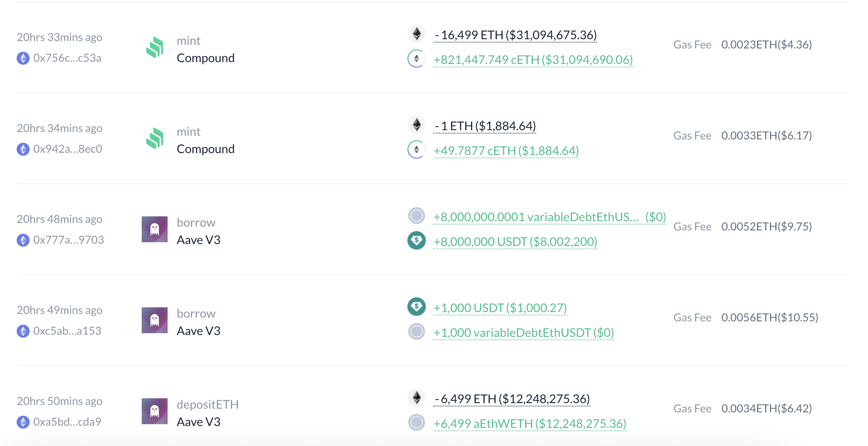Viewport: 868px width, 446px height.
Task: Open transaction hash 0xc5ab...a153
Action: click(67, 331)
